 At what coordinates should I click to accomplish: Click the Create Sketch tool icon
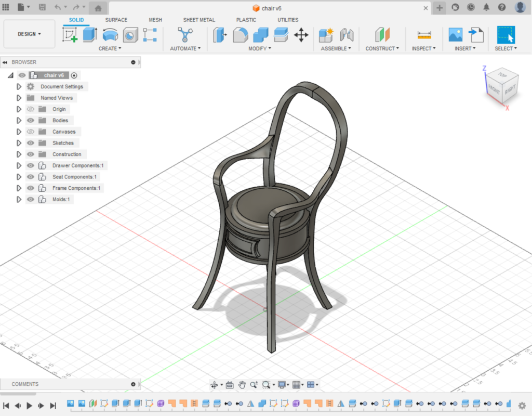pyautogui.click(x=70, y=35)
